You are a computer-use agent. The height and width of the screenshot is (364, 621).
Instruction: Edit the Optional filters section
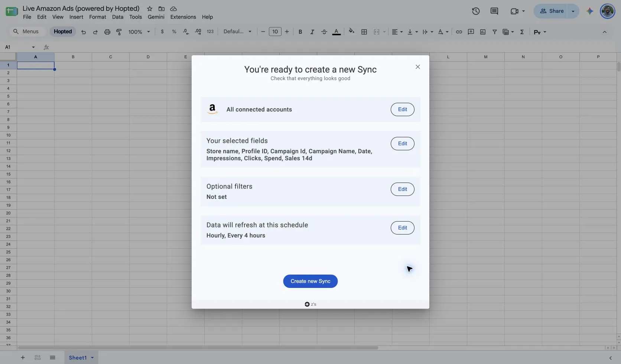(x=402, y=189)
